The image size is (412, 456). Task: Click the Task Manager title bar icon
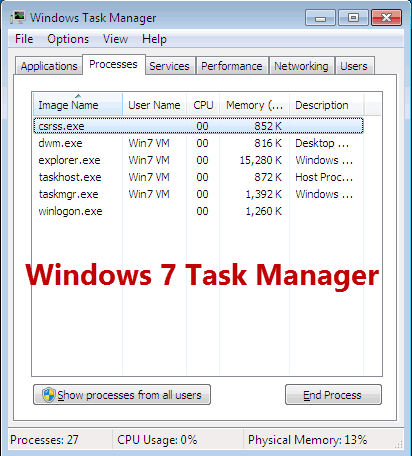(x=18, y=17)
